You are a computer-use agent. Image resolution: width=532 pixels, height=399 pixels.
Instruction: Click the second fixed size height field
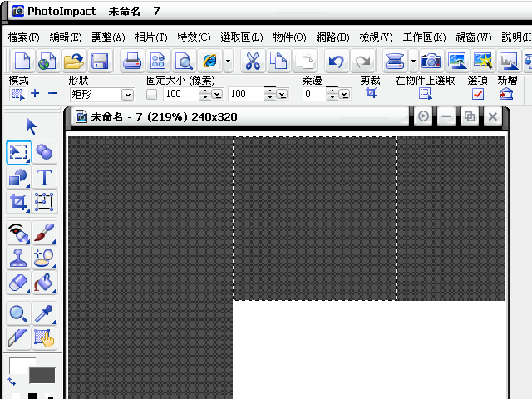[246, 94]
